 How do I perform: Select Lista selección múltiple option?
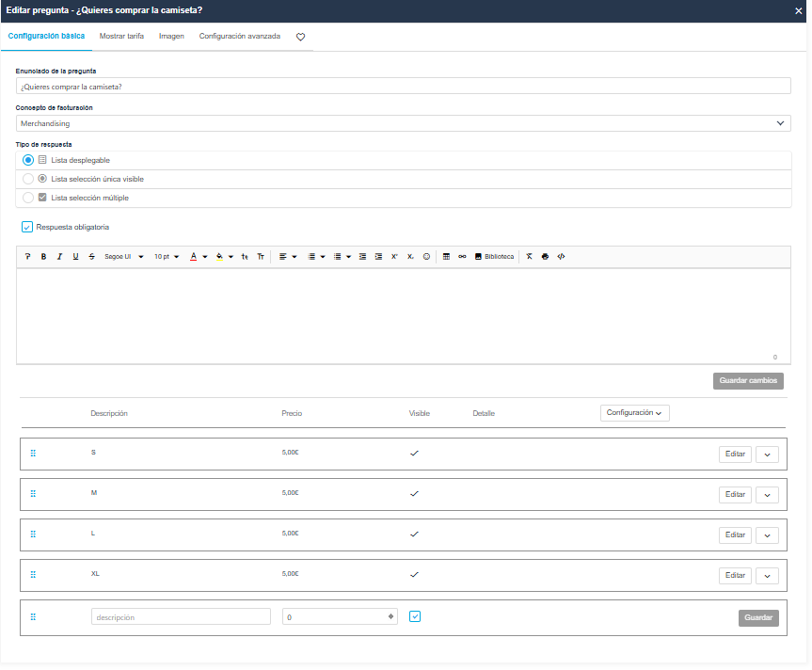click(x=28, y=198)
